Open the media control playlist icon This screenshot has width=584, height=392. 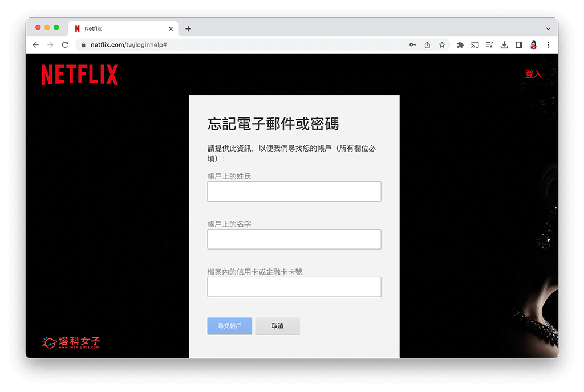(x=489, y=45)
